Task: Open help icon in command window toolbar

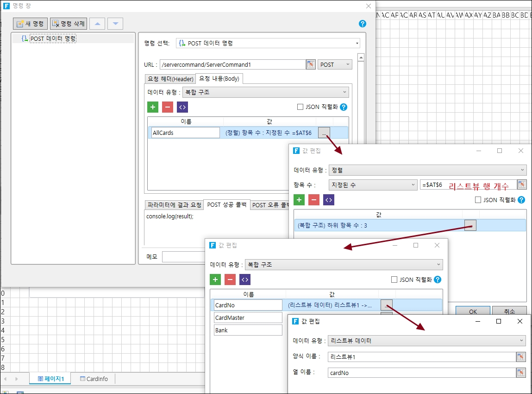Action: pyautogui.click(x=363, y=24)
